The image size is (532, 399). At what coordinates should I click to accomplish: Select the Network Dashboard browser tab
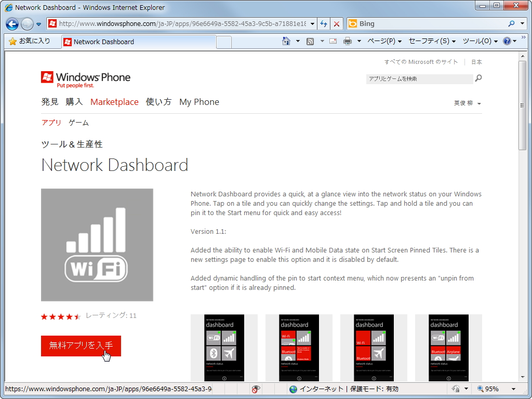coord(139,42)
